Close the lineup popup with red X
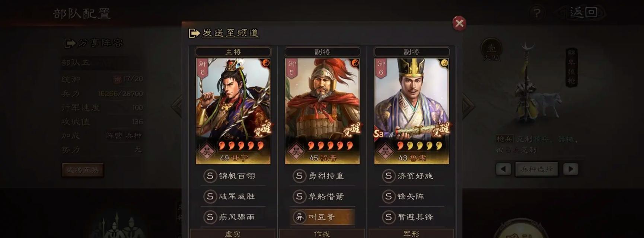The image size is (644, 238). [x=459, y=23]
